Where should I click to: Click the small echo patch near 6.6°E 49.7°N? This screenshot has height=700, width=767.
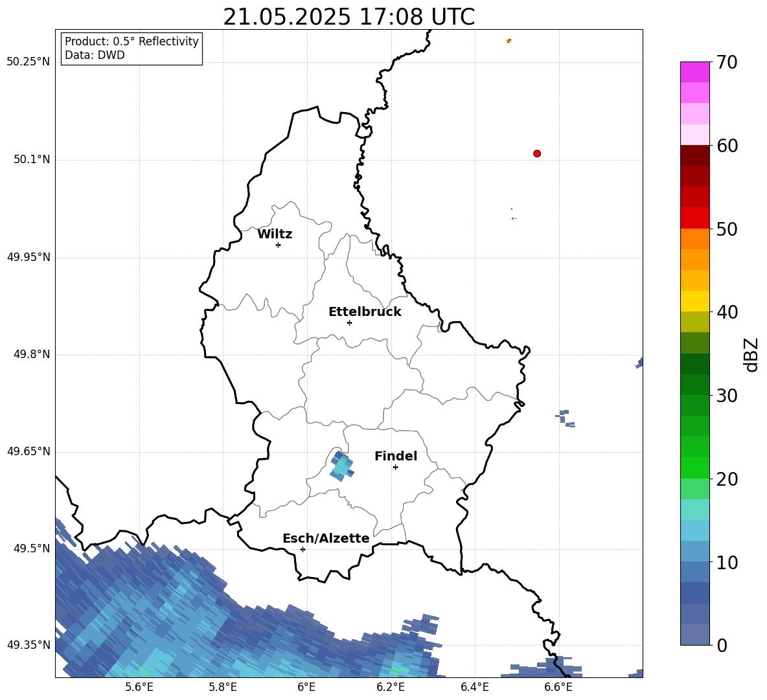point(566,418)
